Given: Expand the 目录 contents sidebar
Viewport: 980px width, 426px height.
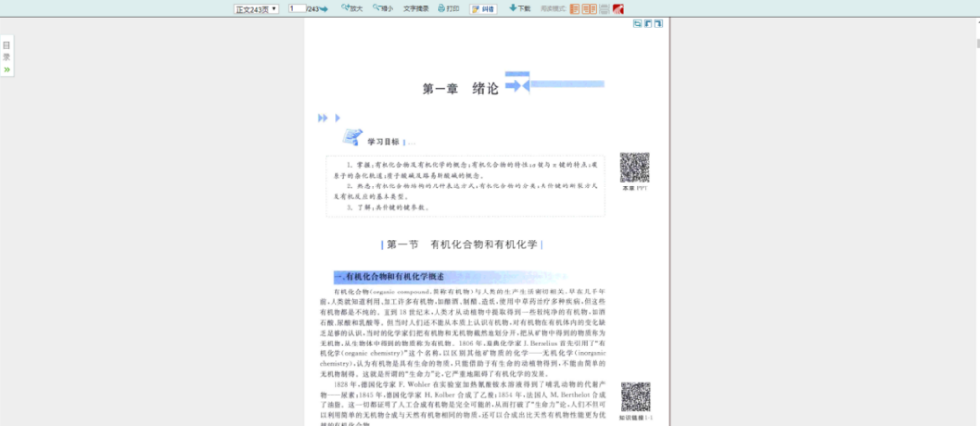Looking at the screenshot, I should pyautogui.click(x=6, y=56).
